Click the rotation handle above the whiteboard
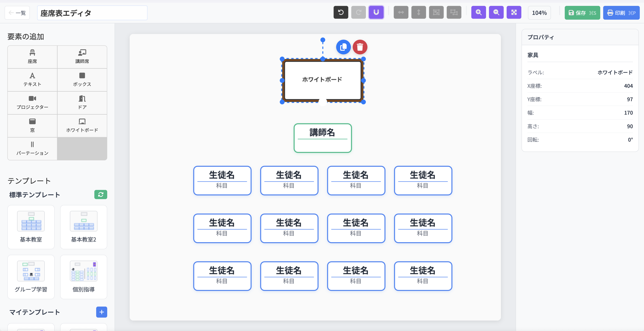Viewport: 644px width, 331px height. pyautogui.click(x=323, y=40)
